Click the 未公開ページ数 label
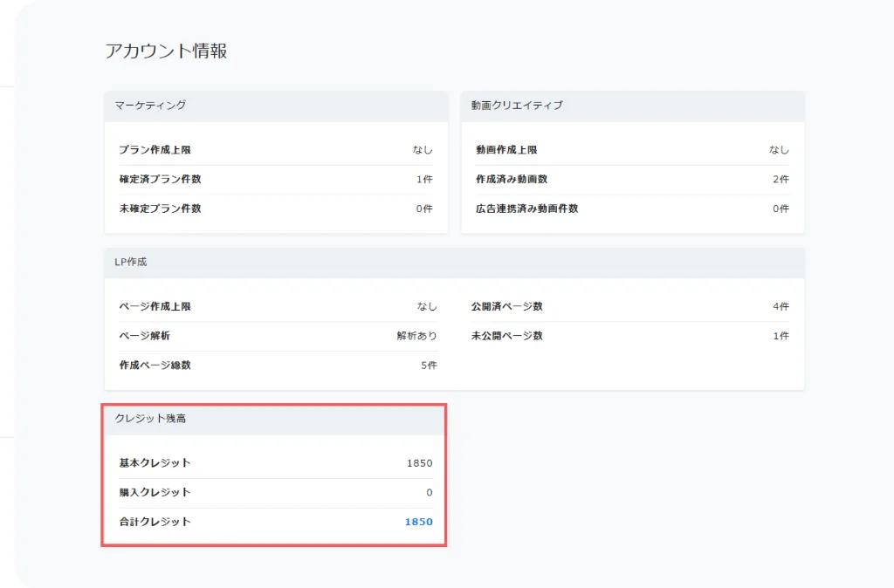The width and height of the screenshot is (894, 588). point(506,336)
